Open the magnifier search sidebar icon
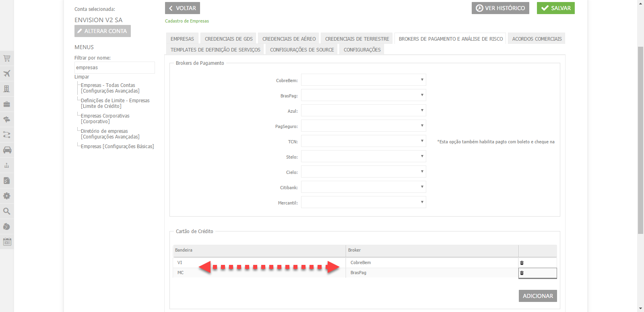 coord(7,211)
